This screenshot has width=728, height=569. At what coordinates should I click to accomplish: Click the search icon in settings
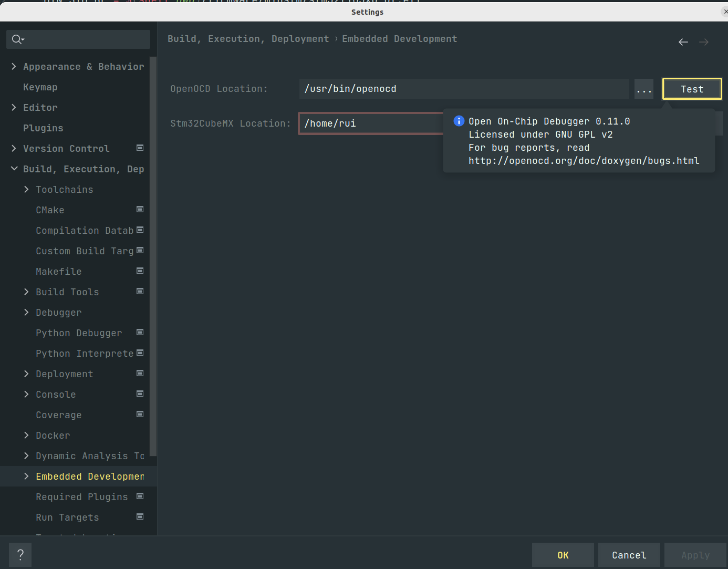pos(17,39)
